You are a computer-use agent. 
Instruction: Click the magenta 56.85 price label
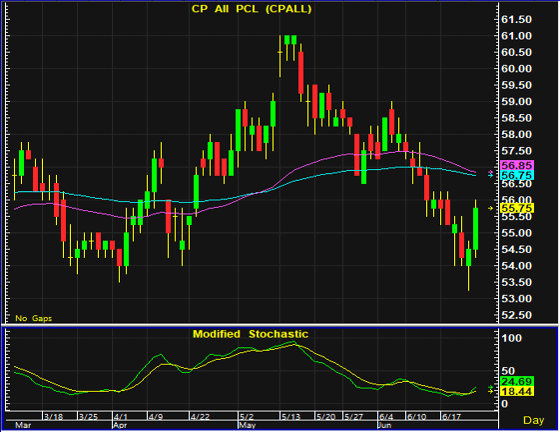[x=517, y=165]
